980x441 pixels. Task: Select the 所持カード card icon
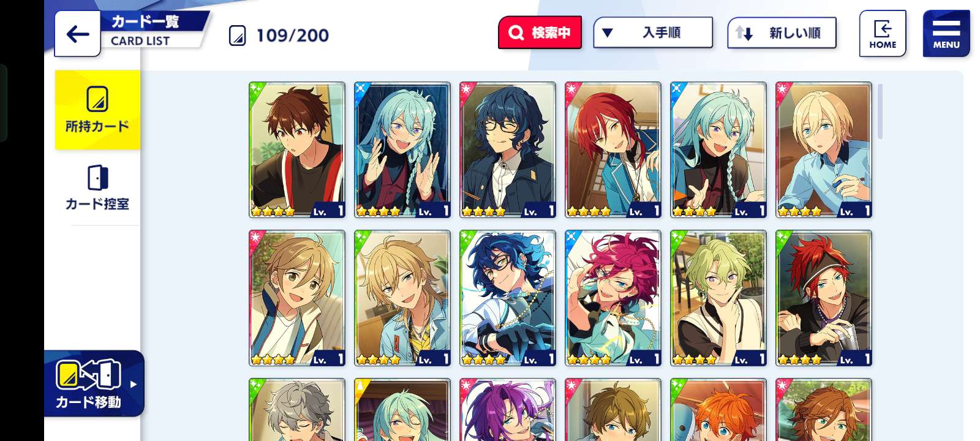pos(97,99)
